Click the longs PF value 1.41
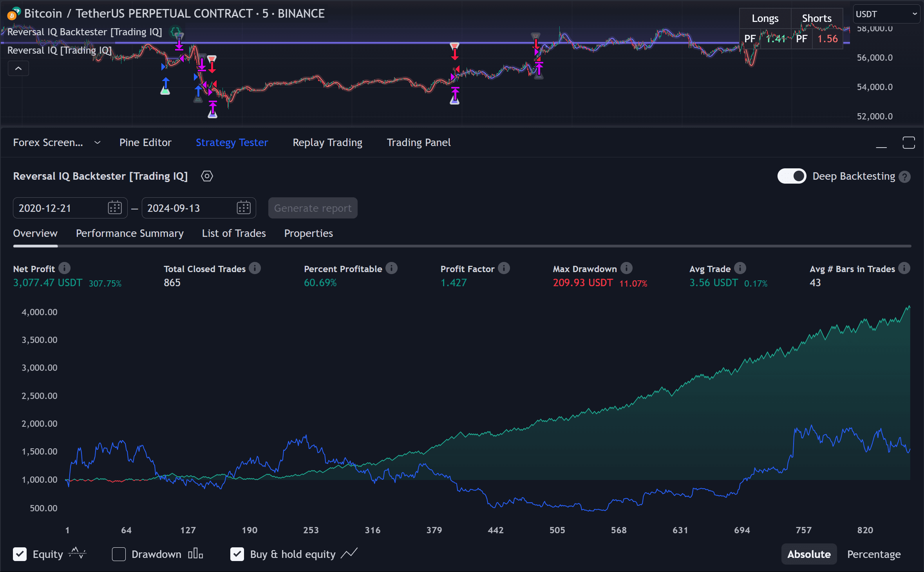 tap(776, 39)
